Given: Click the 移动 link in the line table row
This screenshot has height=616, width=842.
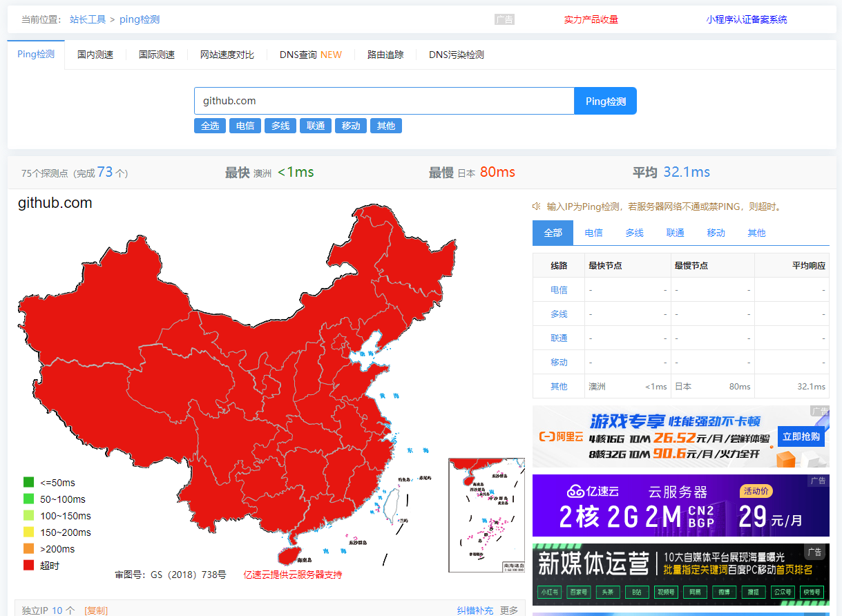Looking at the screenshot, I should click(559, 363).
